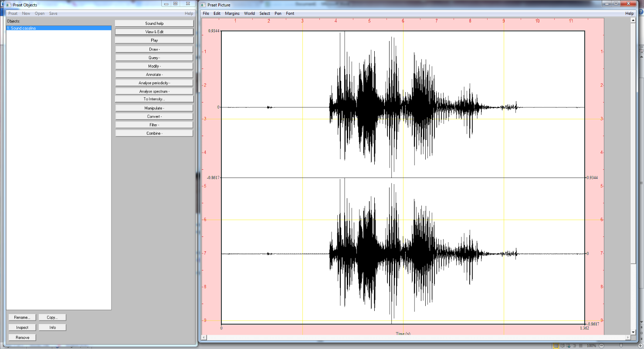This screenshot has width=644, height=349.
Task: Click the zoom in plus icon
Action: [640, 346]
